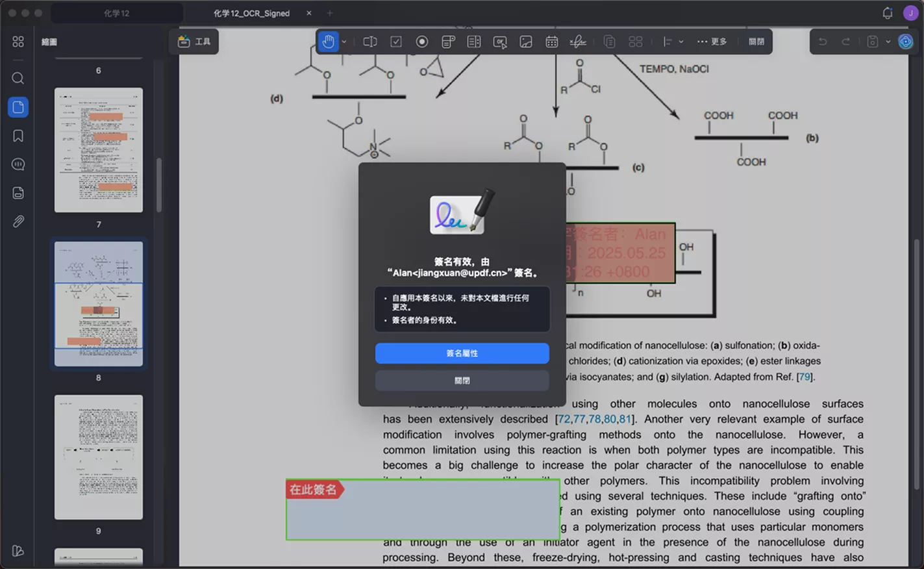Click the undo arrow icon
The width and height of the screenshot is (924, 569).
[x=823, y=42]
